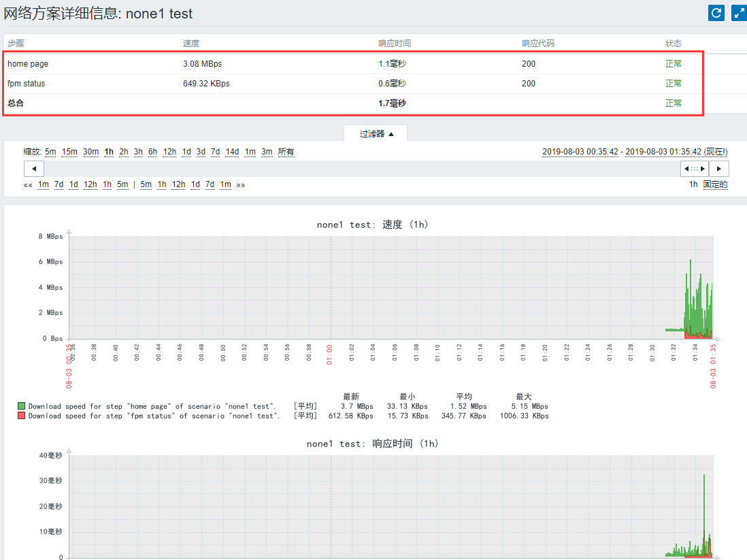Set 缩放 zoom to 3d
Viewport: 747px width, 560px height.
tap(201, 152)
